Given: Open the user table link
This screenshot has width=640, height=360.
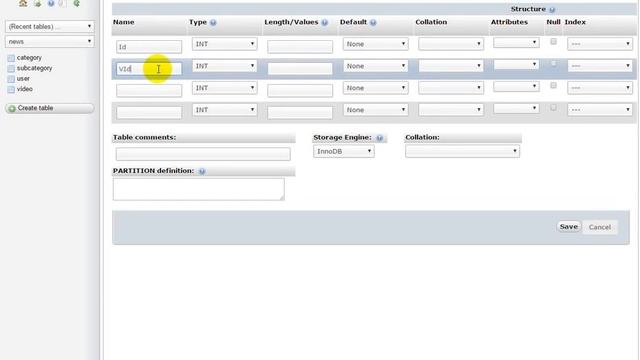Looking at the screenshot, I should (x=23, y=78).
